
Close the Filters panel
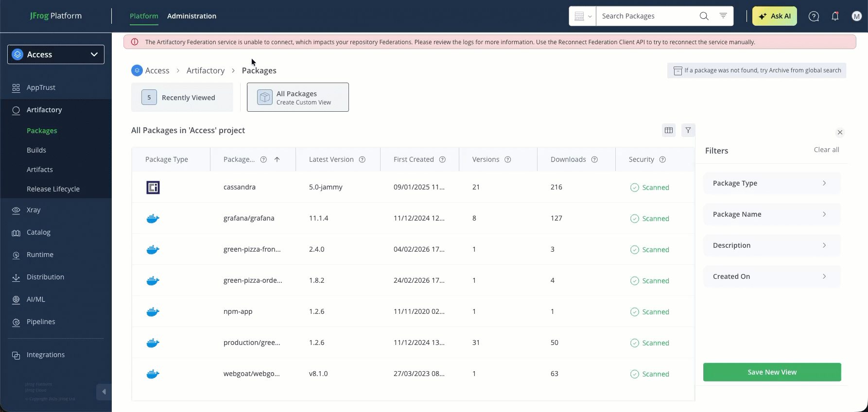840,132
